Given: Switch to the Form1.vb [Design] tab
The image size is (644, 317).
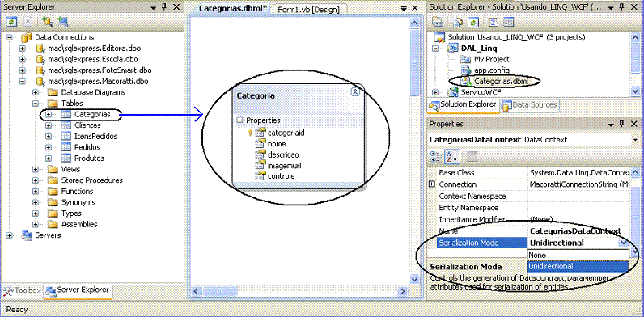Looking at the screenshot, I should (x=309, y=10).
